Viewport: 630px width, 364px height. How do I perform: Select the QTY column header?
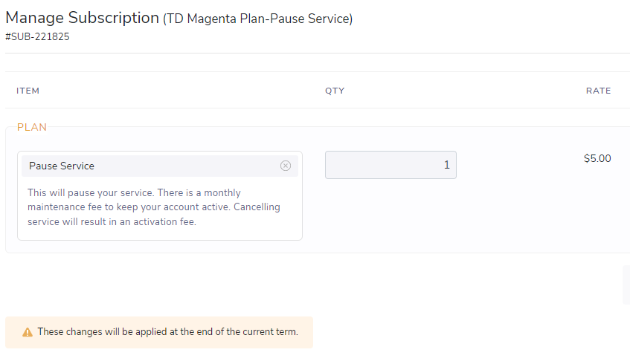click(335, 91)
